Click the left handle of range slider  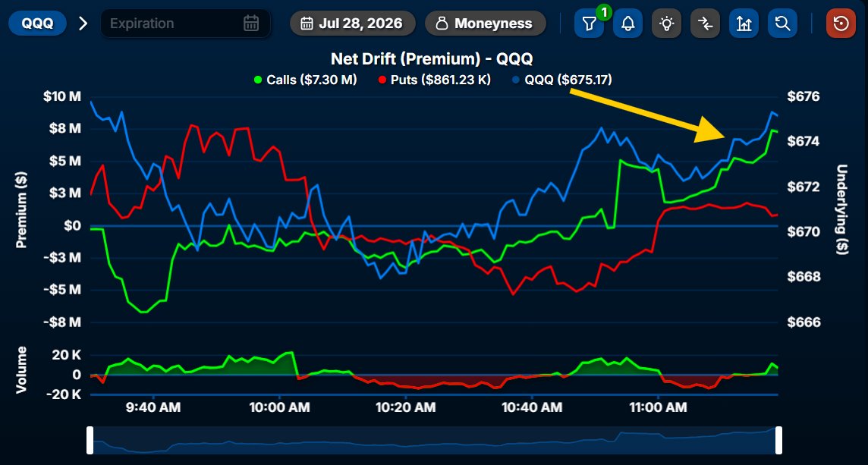click(90, 440)
